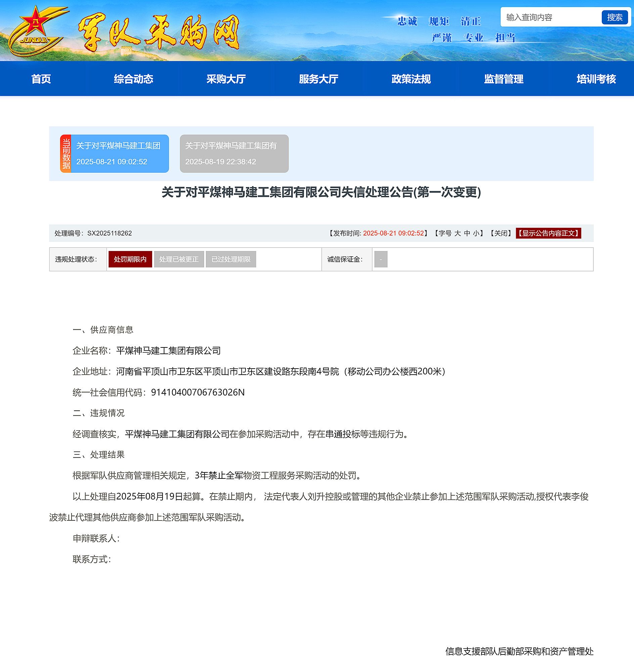This screenshot has height=672, width=634.
Task: Click the 已过处理期限 status badge
Action: 231,259
